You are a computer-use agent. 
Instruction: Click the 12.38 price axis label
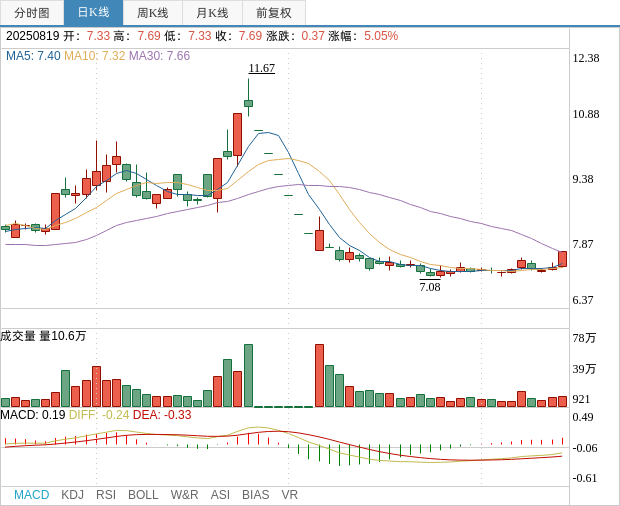(x=586, y=59)
